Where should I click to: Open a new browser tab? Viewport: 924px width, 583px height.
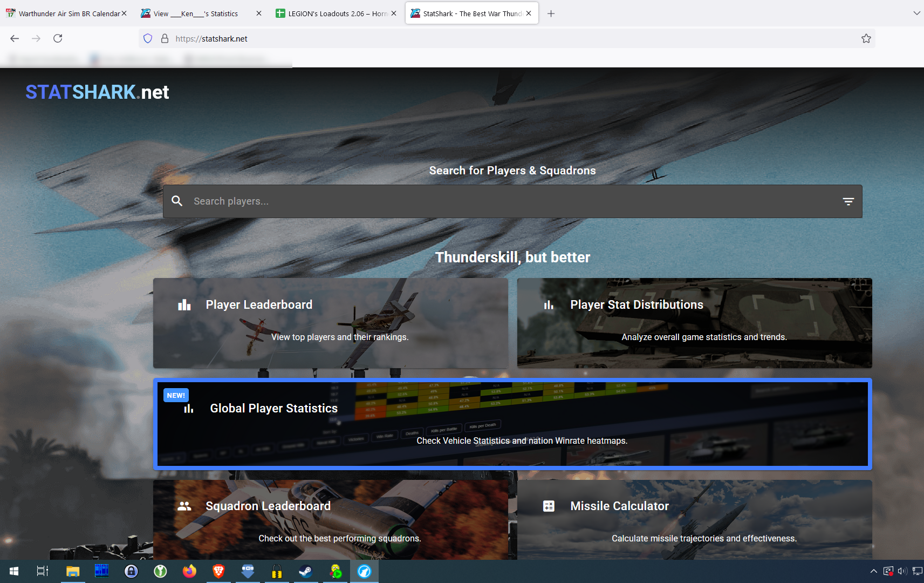click(551, 13)
